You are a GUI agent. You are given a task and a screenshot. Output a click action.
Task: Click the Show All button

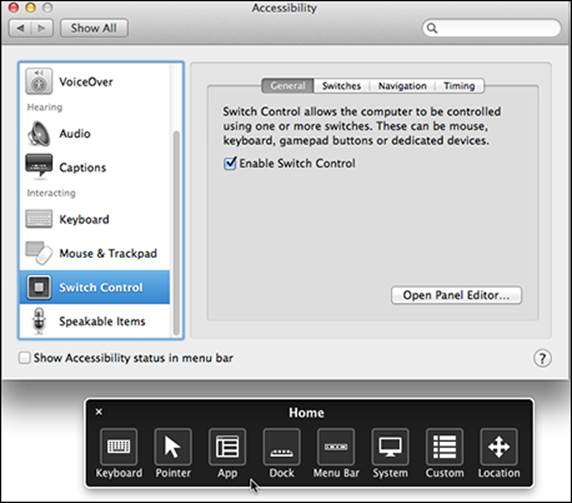pos(94,28)
